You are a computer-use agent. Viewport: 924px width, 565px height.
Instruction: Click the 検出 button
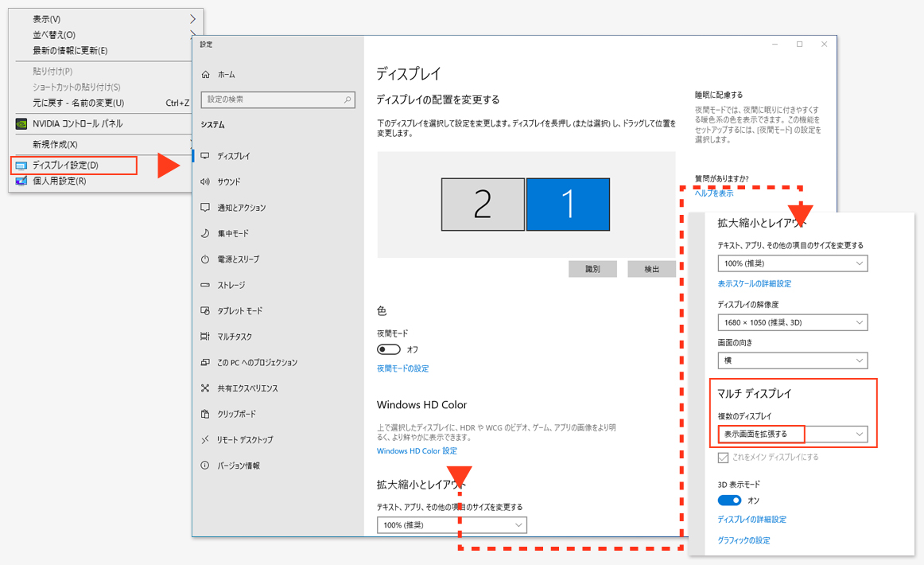tap(652, 269)
